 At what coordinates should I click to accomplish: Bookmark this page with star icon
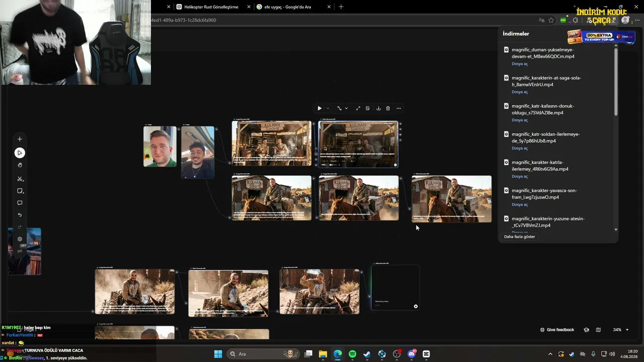551,20
